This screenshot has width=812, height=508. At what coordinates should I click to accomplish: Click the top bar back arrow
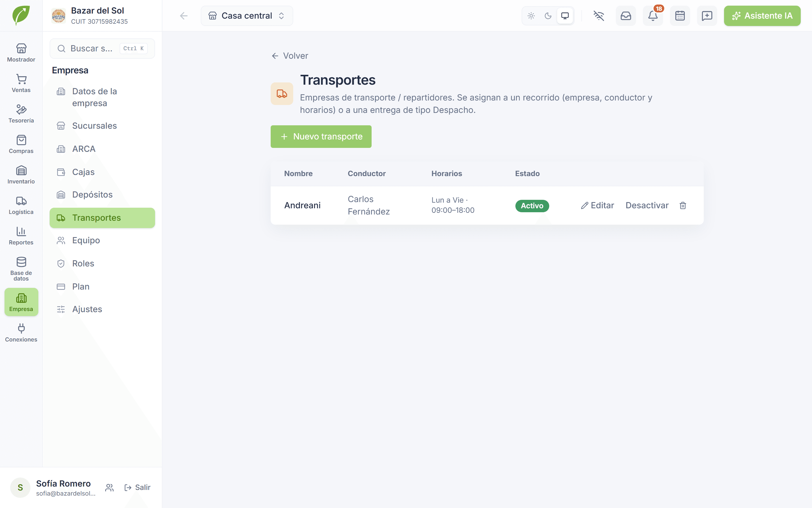click(x=184, y=16)
